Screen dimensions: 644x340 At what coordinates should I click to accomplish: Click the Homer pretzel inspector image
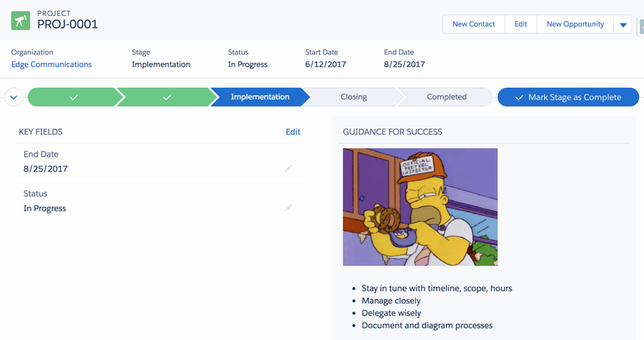click(420, 207)
